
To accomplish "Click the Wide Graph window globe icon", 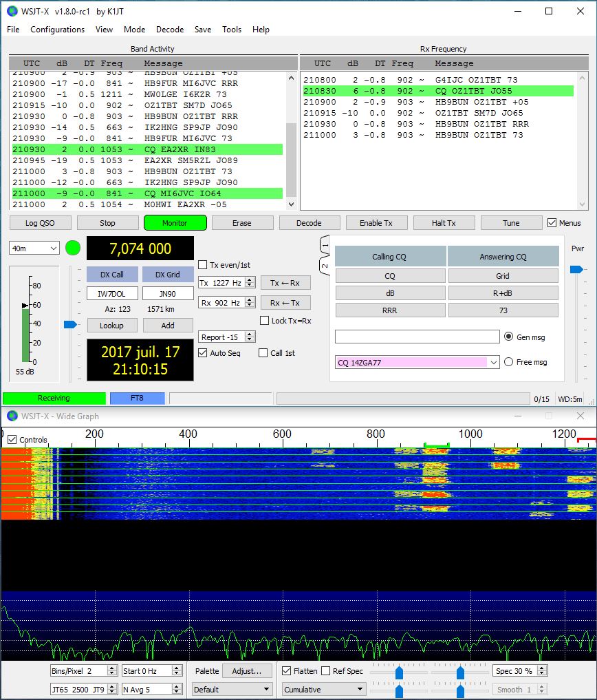I will click(12, 416).
